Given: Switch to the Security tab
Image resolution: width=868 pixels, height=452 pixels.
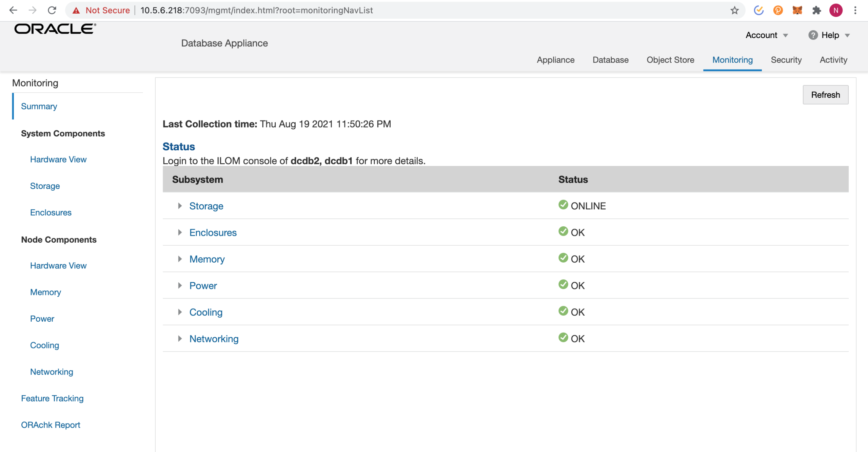Looking at the screenshot, I should (x=786, y=60).
